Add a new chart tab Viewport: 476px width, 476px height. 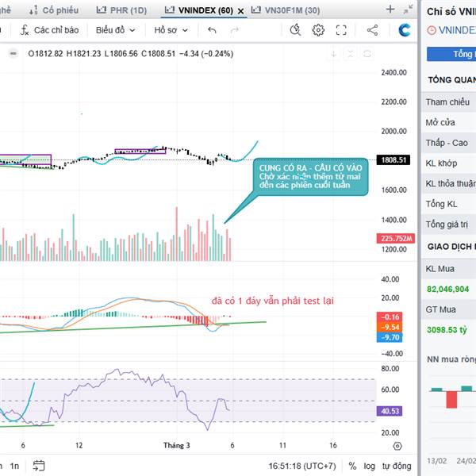[x=390, y=10]
